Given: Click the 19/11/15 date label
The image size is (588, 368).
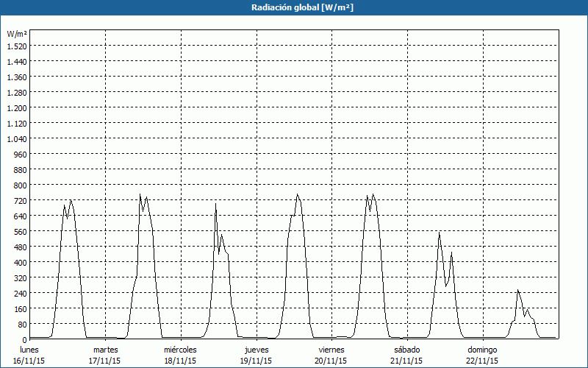Looking at the screenshot, I should pos(256,361).
